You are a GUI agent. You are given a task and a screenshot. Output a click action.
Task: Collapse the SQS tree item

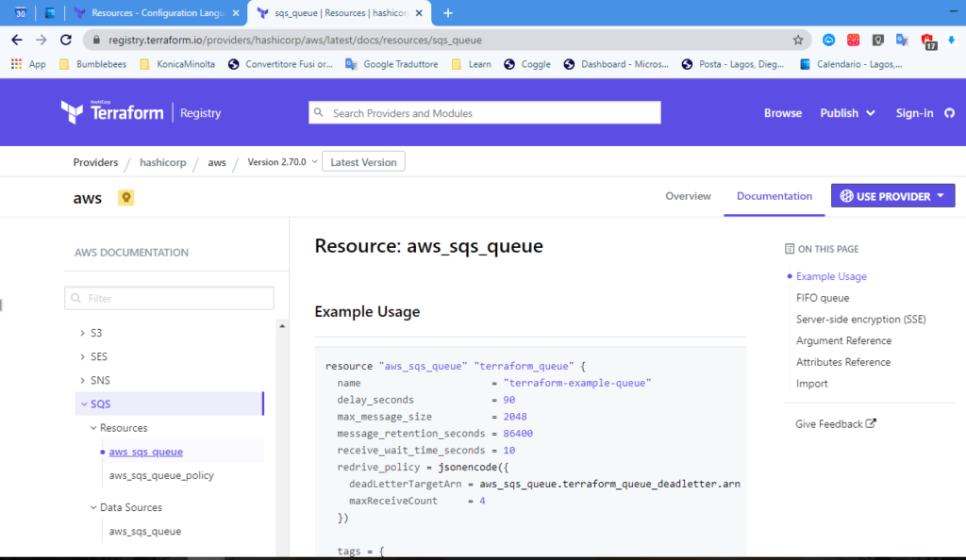point(170,404)
